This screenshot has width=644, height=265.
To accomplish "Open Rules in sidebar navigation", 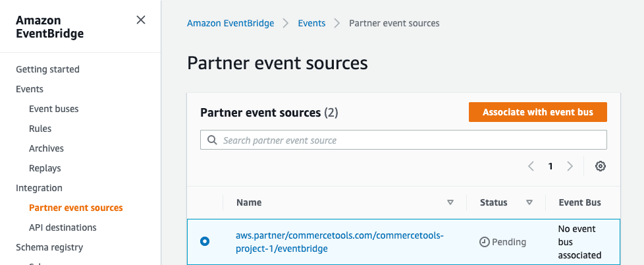I will pyautogui.click(x=40, y=129).
